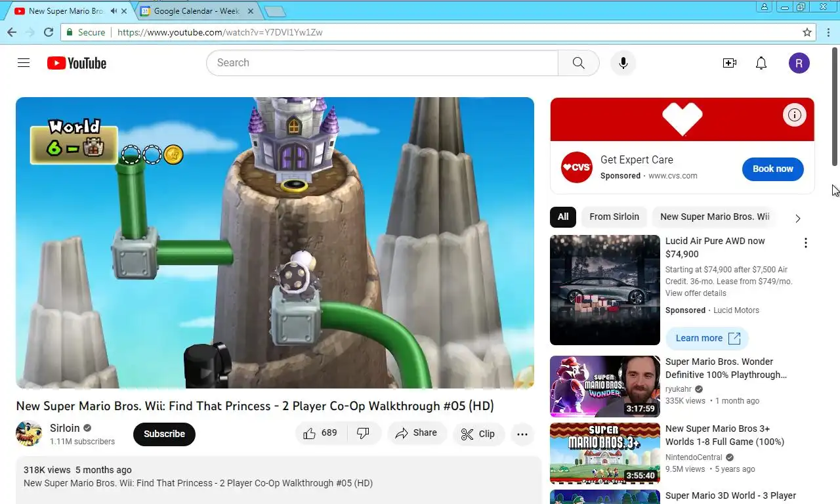Go back with browser back arrow

(x=11, y=32)
